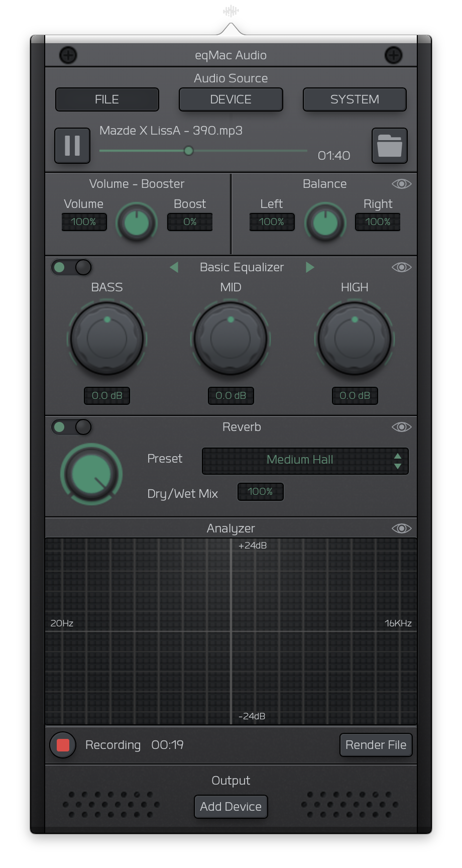Image resolution: width=462 pixels, height=868 pixels.
Task: Toggle the Basic Equalizer on/off switch
Action: click(x=71, y=267)
